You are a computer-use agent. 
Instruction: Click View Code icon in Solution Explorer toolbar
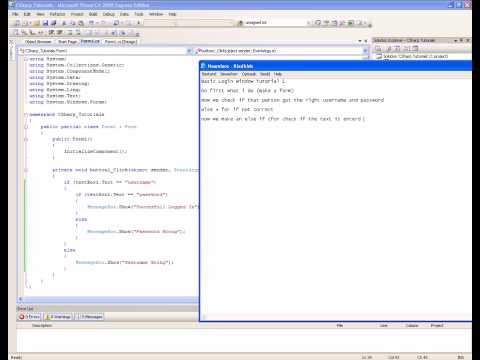[407, 49]
